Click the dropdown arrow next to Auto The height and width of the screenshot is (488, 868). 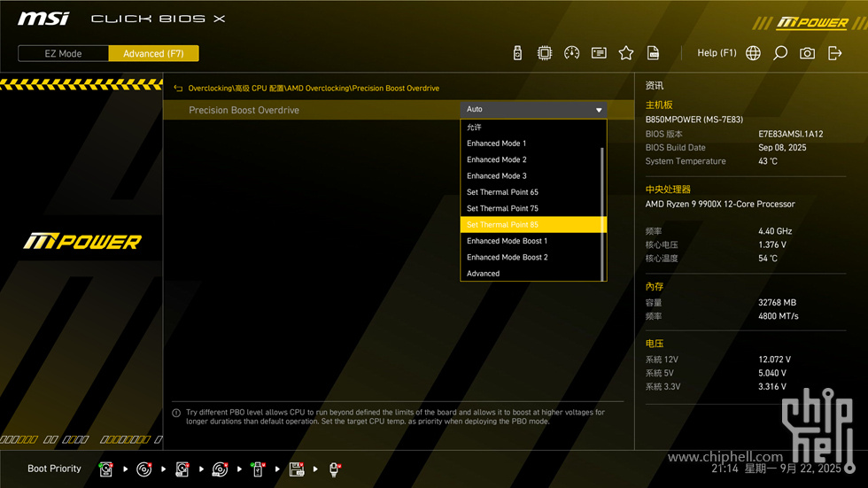point(599,110)
